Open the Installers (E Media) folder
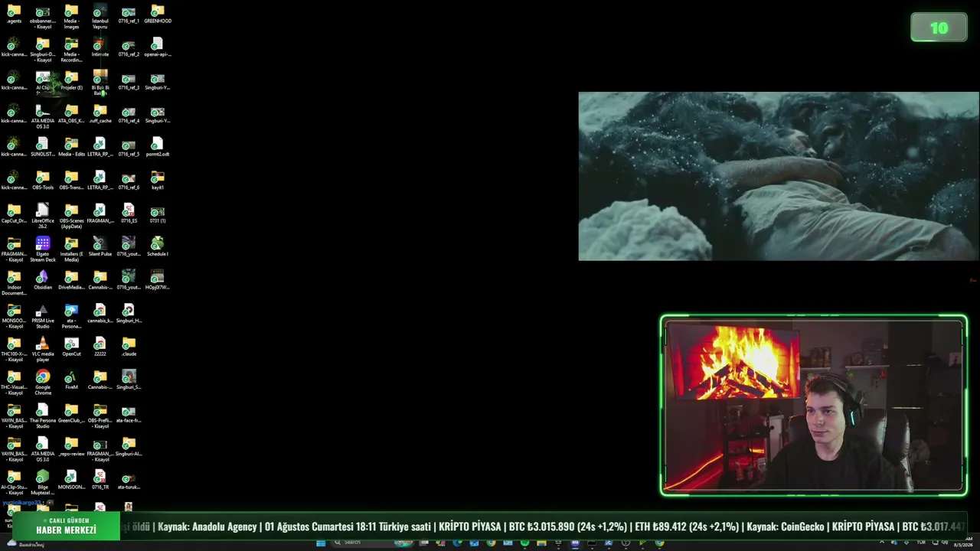The height and width of the screenshot is (551, 980). pyautogui.click(x=71, y=249)
